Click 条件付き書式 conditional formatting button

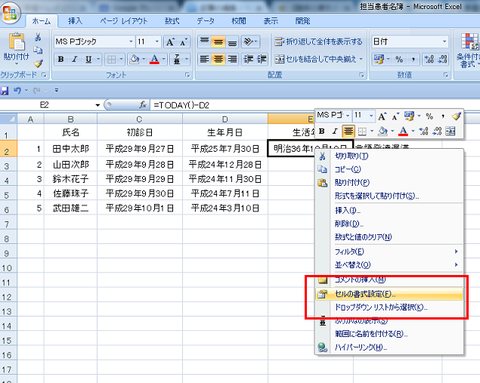pyautogui.click(x=468, y=50)
